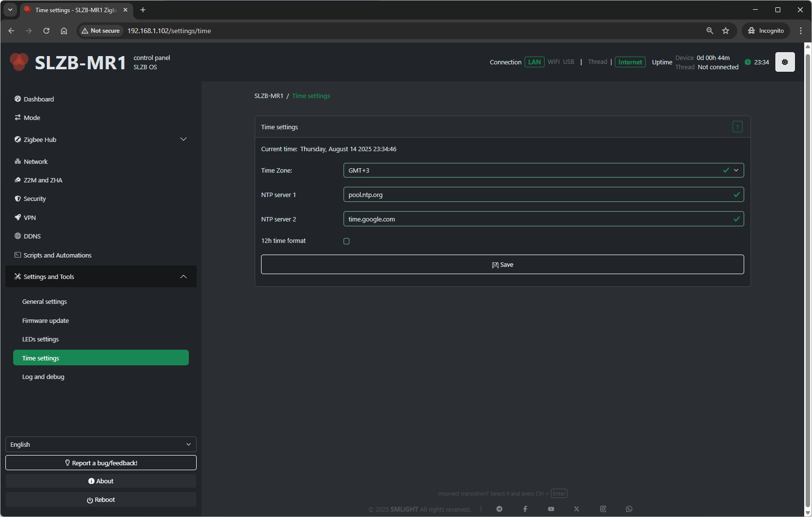Open the Dashboard menu item
This screenshot has width=812, height=517.
pos(39,99)
